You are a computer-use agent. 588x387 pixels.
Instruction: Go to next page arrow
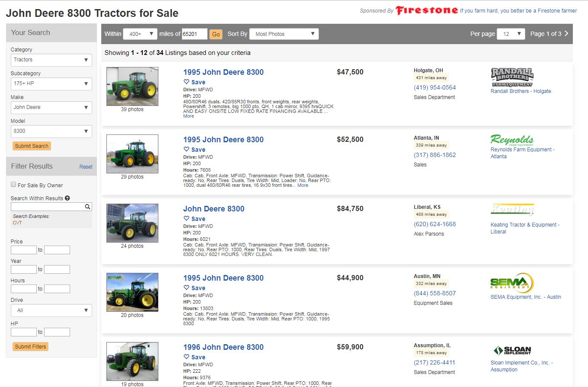click(x=566, y=33)
